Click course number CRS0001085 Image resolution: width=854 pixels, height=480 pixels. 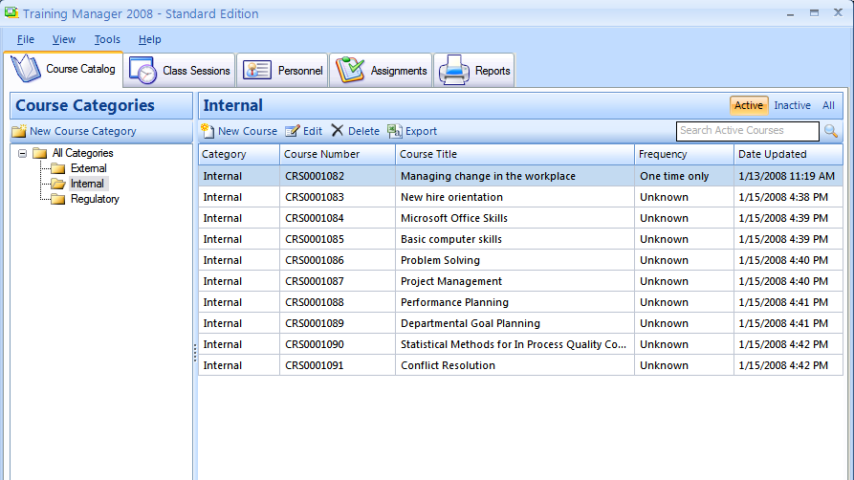coord(315,239)
